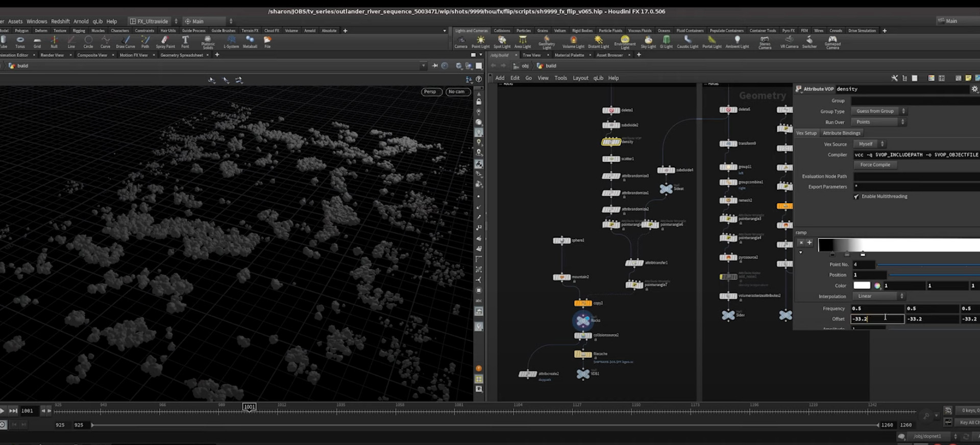Switch to the Geometry Spreadsheet tab
980x445 pixels.
coord(182,55)
